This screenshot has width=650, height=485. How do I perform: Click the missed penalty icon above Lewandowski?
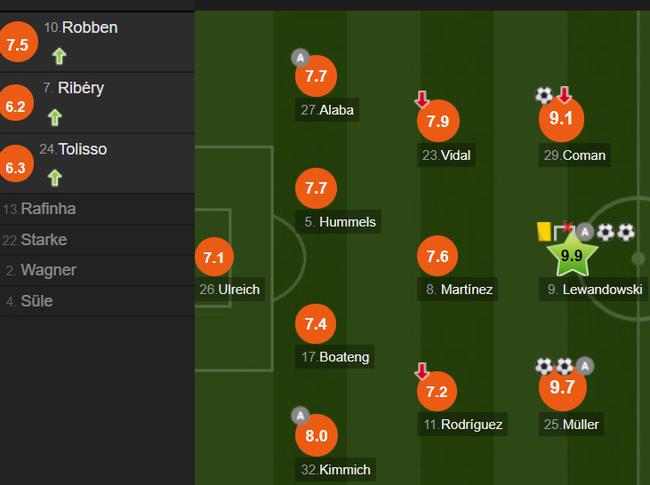[563, 231]
